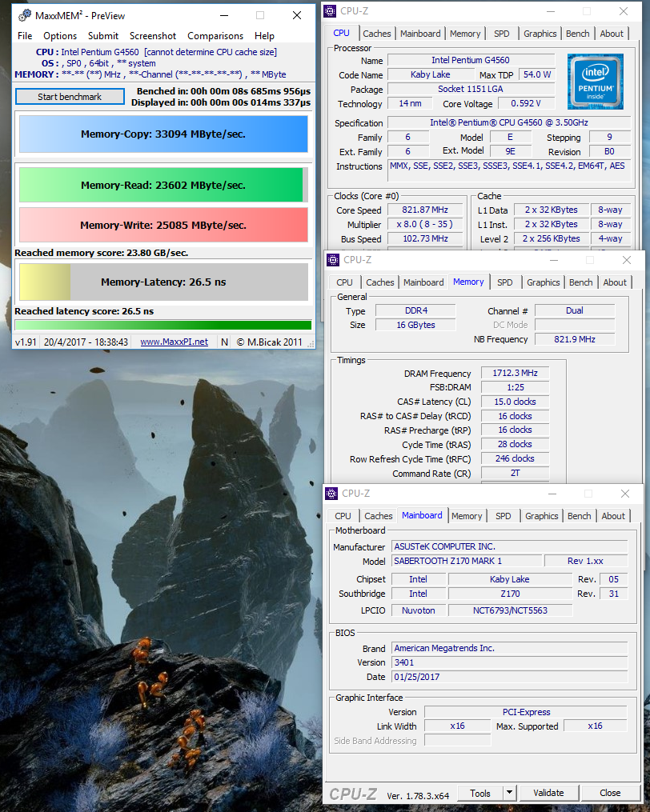
Task: Click the Memory-Latency result bar
Action: [x=163, y=282]
